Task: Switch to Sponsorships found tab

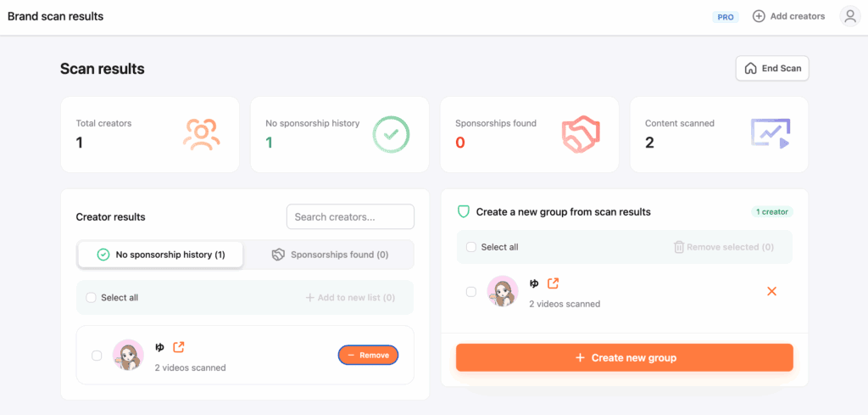Action: (330, 255)
